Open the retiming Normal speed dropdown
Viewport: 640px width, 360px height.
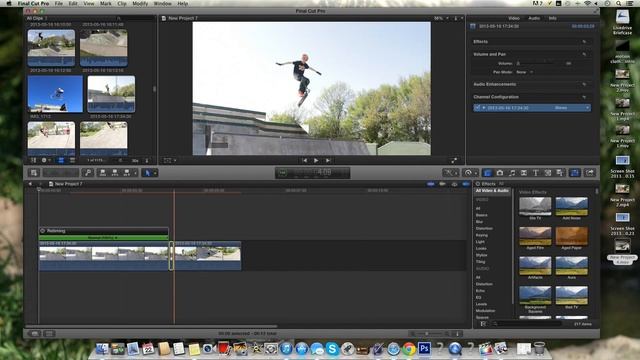[x=104, y=238]
